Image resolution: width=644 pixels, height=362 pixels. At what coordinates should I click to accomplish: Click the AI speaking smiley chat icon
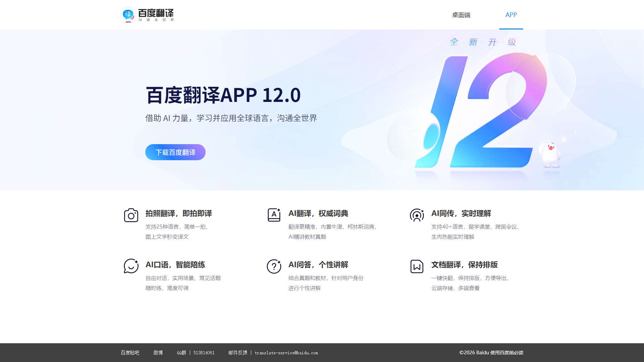point(131,266)
